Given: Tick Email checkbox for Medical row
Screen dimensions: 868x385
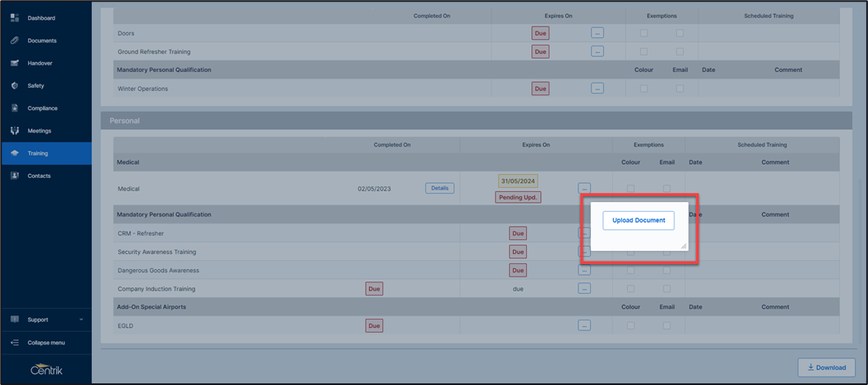Looking at the screenshot, I should pos(667,188).
